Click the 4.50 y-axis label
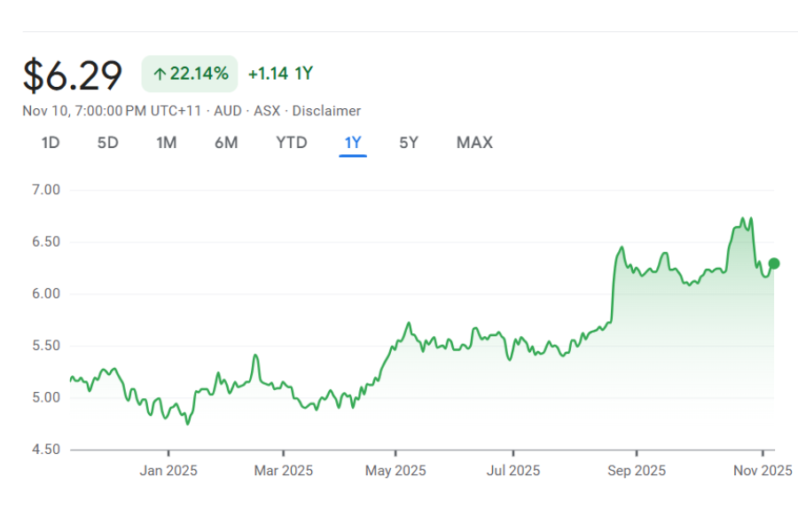Screen dimensions: 798x532 [x=44, y=450]
